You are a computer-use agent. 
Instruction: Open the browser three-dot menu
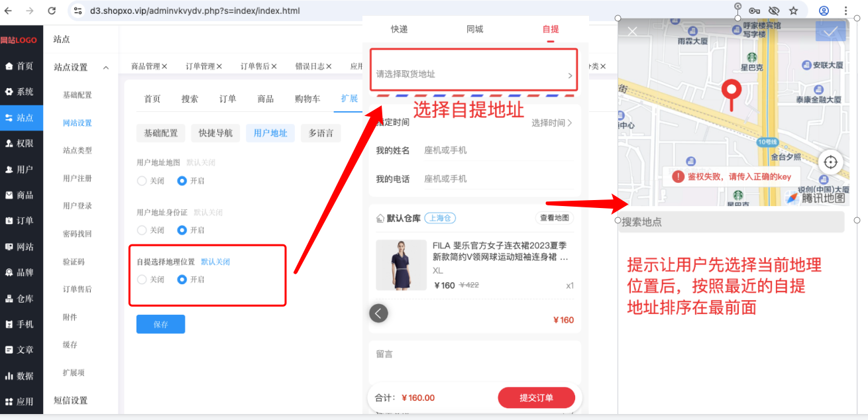pos(845,11)
